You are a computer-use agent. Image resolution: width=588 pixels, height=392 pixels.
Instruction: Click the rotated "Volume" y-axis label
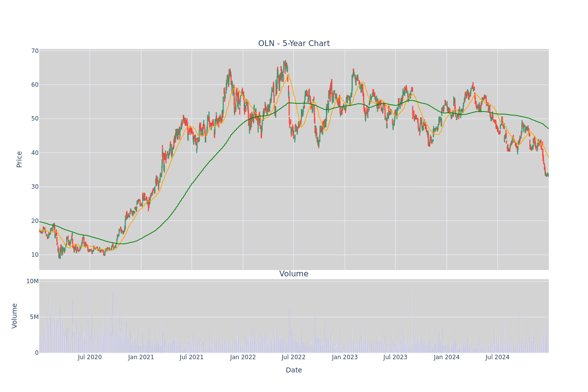coord(15,316)
